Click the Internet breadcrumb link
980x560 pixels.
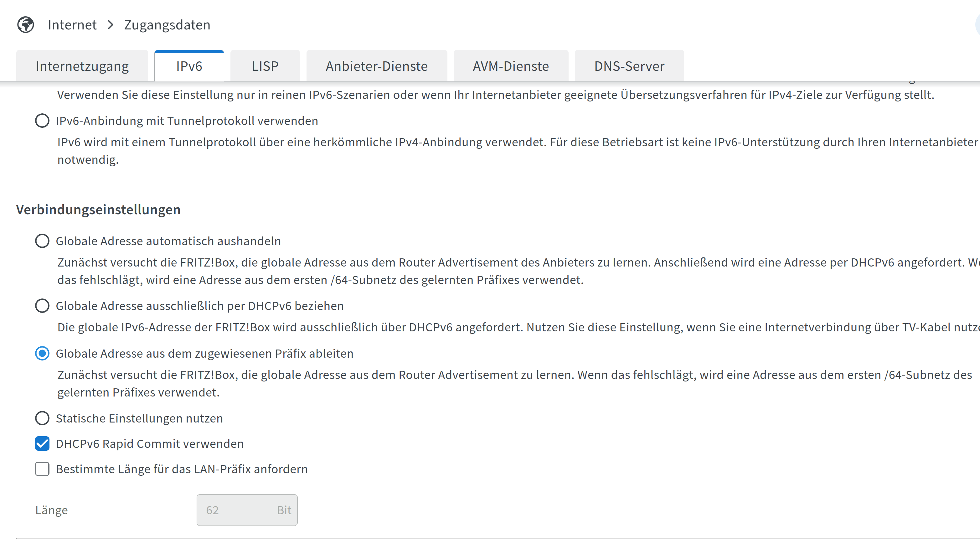click(x=72, y=25)
